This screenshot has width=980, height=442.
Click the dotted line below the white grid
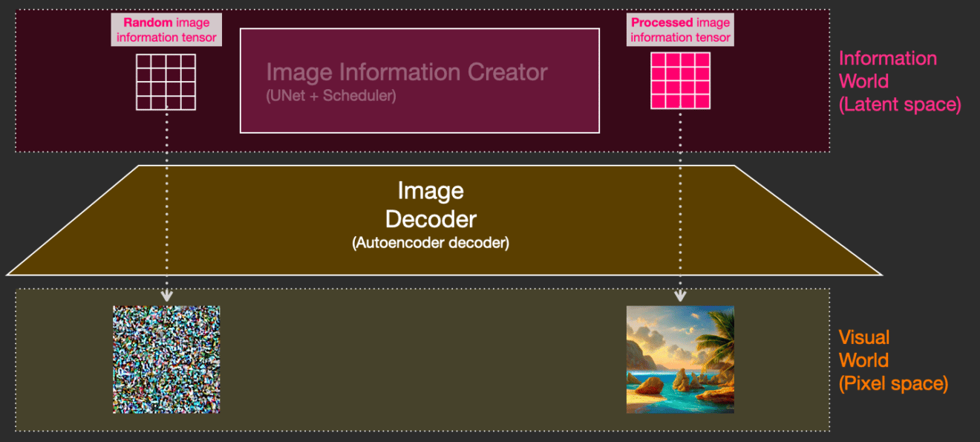click(166, 201)
